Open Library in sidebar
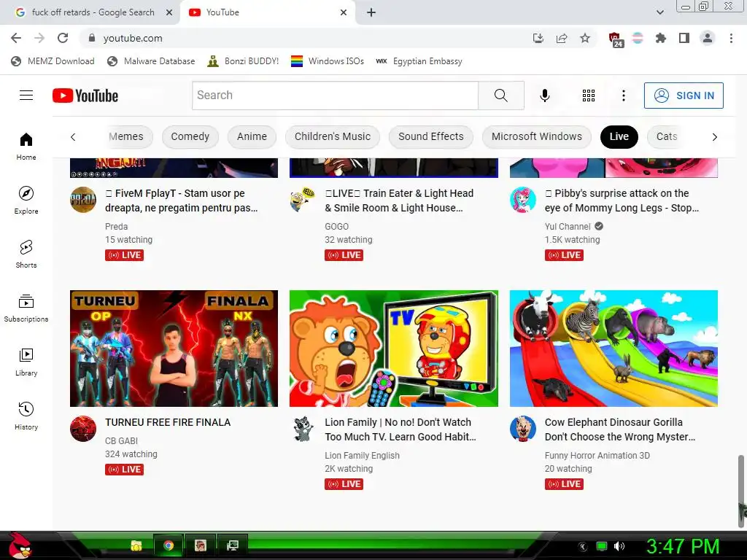747x560 pixels. pos(26,362)
